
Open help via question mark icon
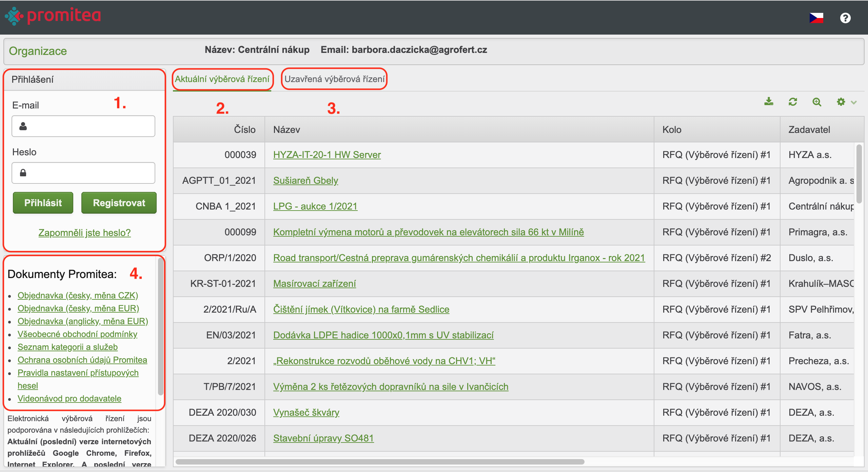845,18
